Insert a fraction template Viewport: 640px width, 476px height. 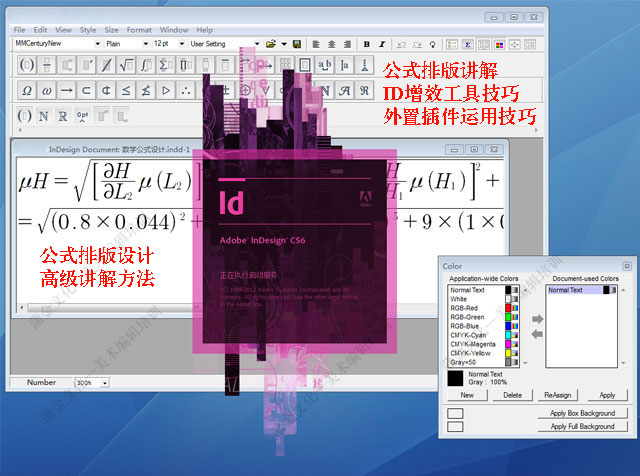click(x=47, y=65)
